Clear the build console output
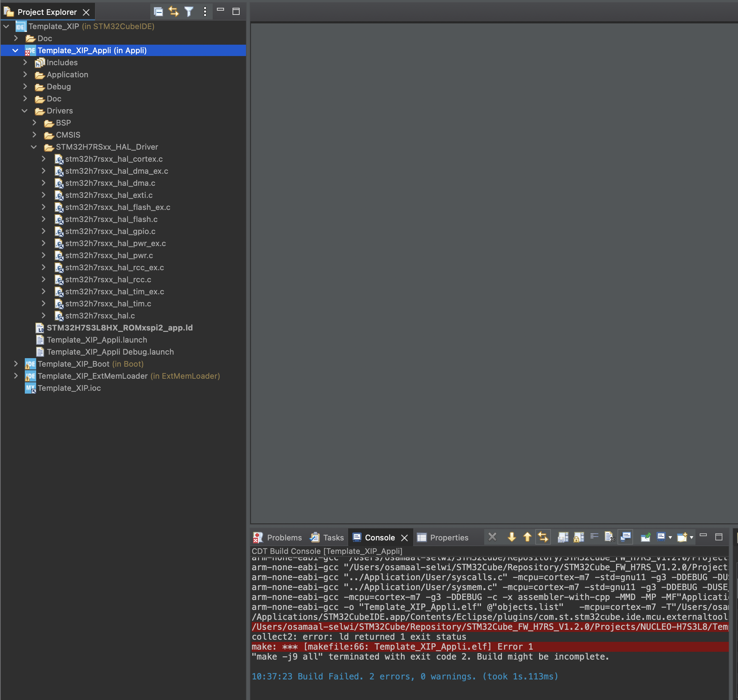 click(x=610, y=537)
